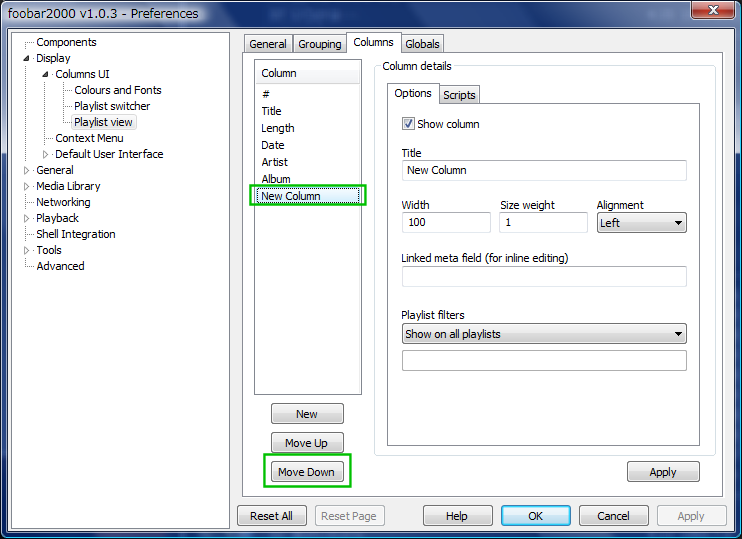Select the Artist column in the list
Image resolution: width=742 pixels, height=539 pixels.
pyautogui.click(x=308, y=162)
